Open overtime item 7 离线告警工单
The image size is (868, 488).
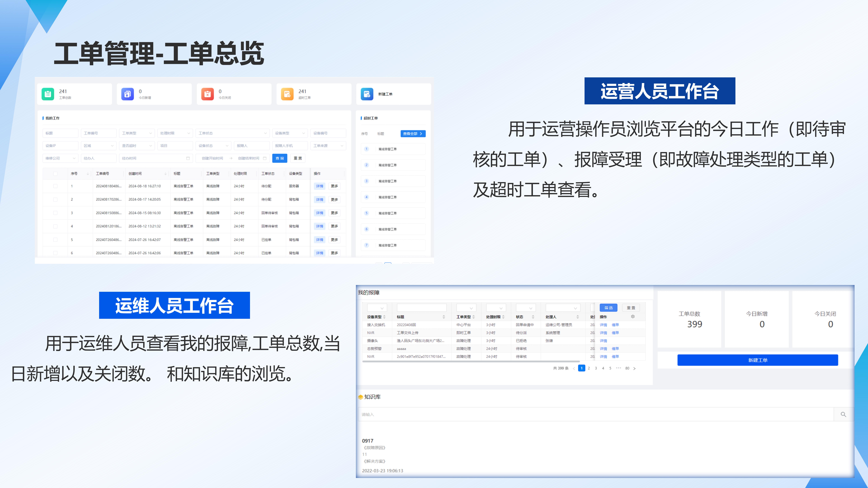pos(393,245)
